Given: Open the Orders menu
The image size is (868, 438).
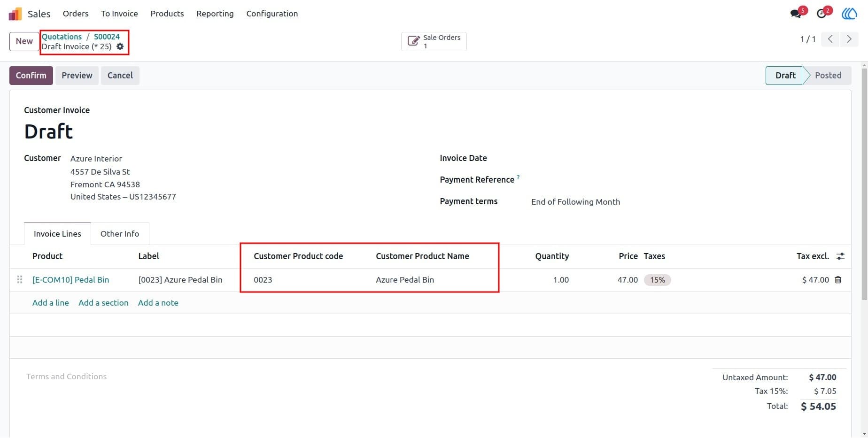Looking at the screenshot, I should tap(76, 14).
